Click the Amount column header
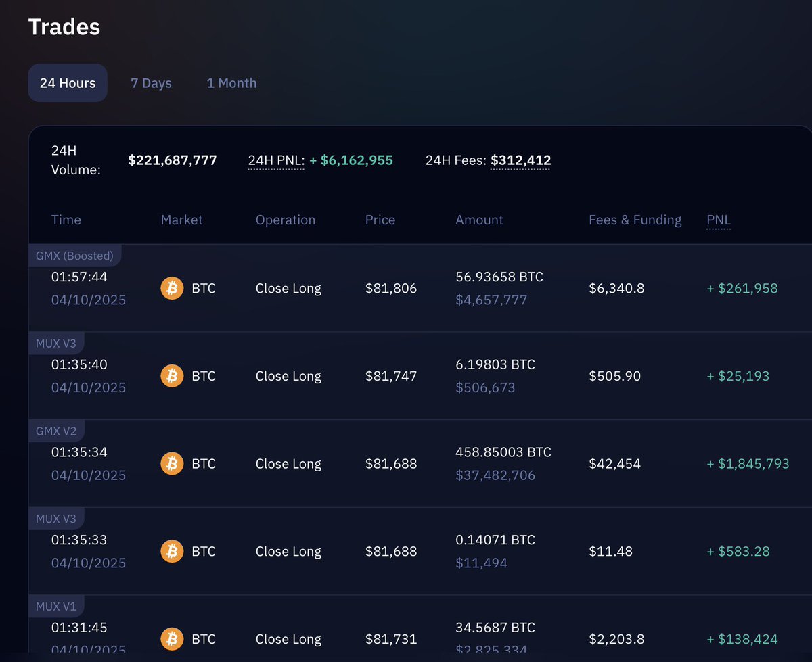The width and height of the screenshot is (812, 662). pos(479,220)
